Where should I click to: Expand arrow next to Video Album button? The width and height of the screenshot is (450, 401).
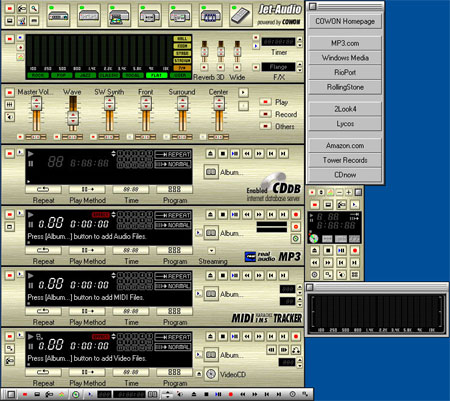point(199,354)
